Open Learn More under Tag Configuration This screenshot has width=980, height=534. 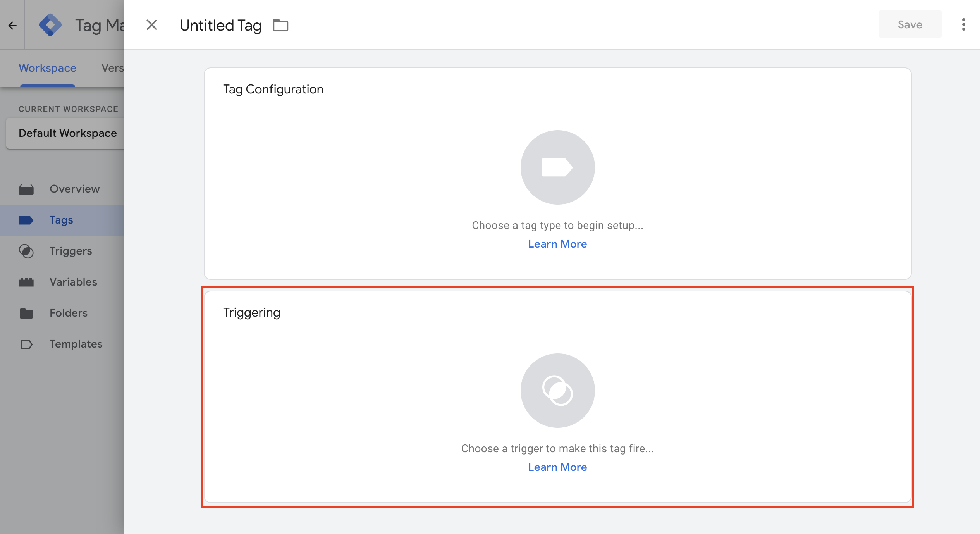pyautogui.click(x=557, y=244)
